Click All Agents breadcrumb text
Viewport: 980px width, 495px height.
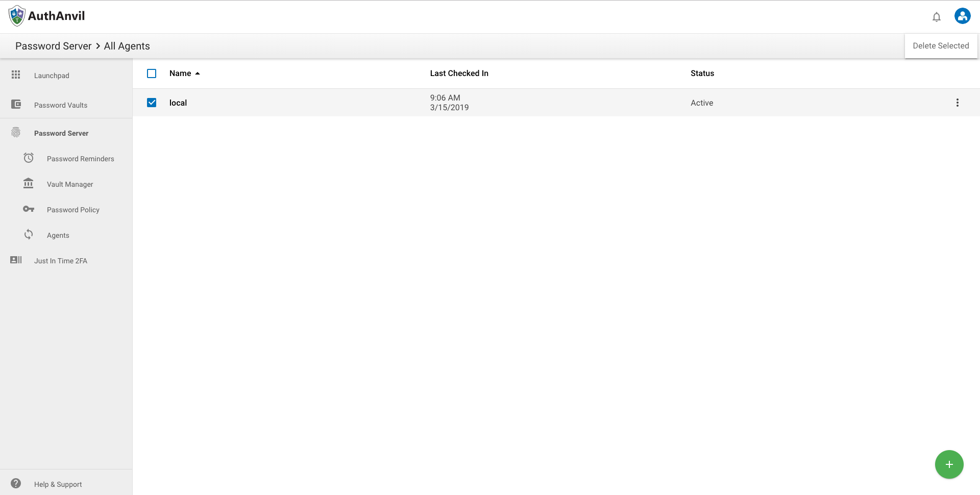tap(127, 46)
